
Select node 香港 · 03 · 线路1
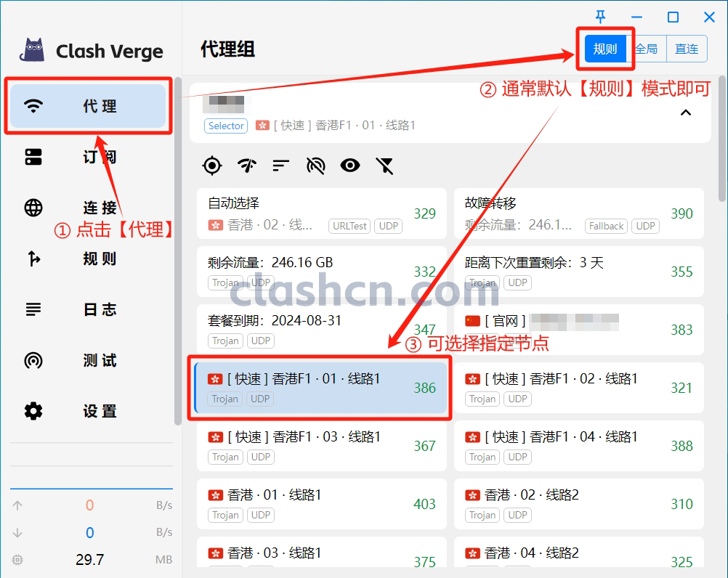pyautogui.click(x=322, y=553)
